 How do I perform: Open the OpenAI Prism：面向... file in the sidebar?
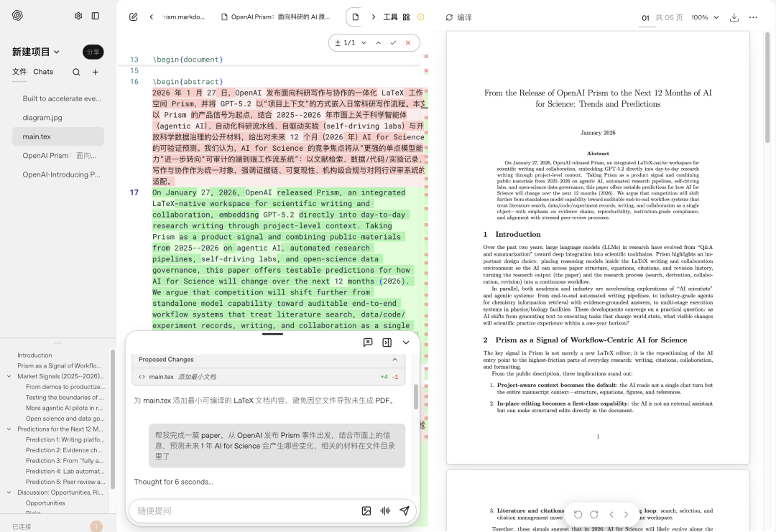58,156
